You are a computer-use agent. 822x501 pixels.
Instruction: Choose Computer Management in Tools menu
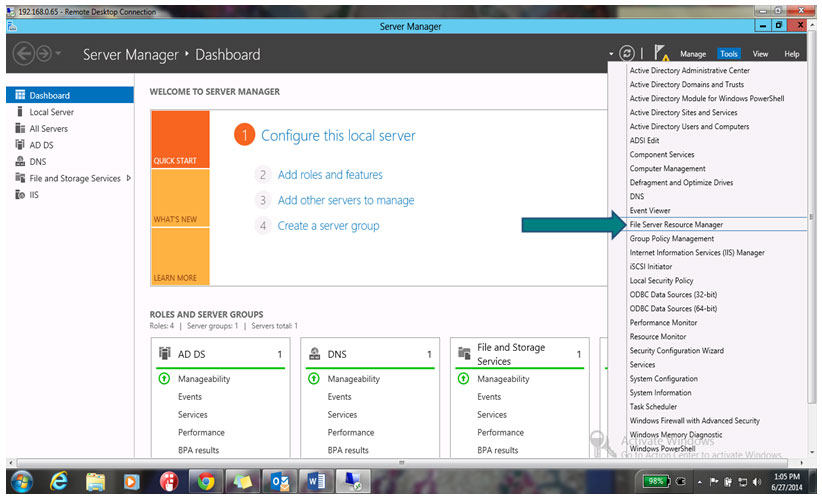coord(667,168)
